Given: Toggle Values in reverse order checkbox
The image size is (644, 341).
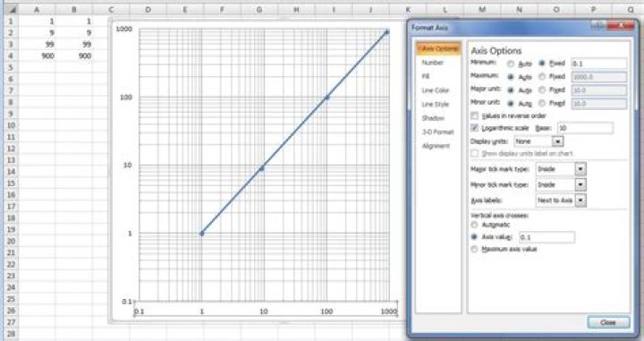Looking at the screenshot, I should coord(474,115).
